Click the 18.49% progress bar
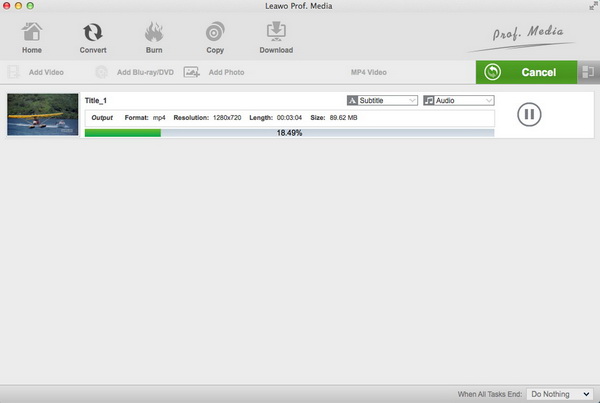600x403 pixels. (289, 133)
